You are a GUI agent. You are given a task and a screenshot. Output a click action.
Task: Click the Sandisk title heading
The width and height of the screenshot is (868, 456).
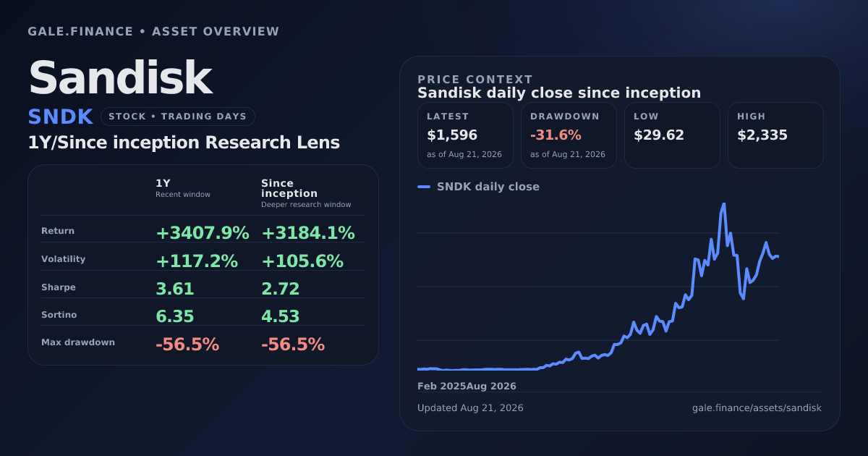(120, 77)
